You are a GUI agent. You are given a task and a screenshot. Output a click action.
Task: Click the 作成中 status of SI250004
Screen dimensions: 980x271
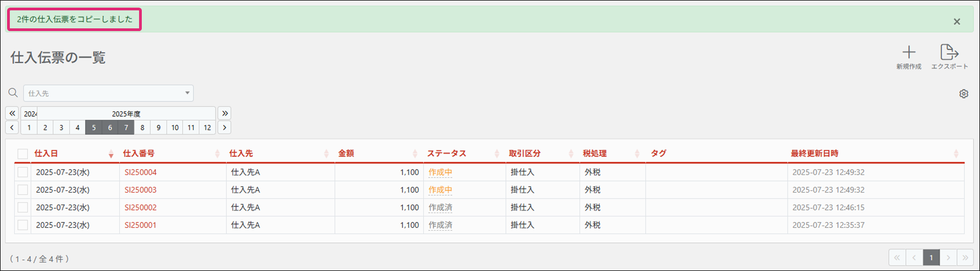(x=440, y=172)
